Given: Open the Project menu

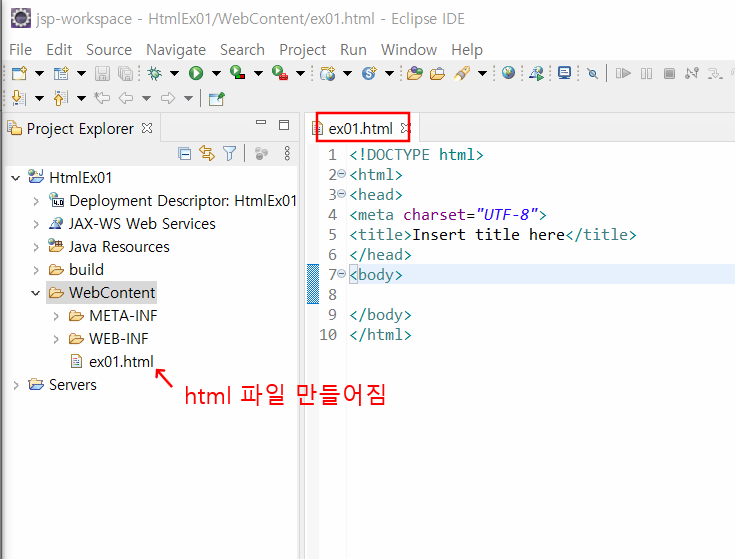Looking at the screenshot, I should (x=302, y=50).
